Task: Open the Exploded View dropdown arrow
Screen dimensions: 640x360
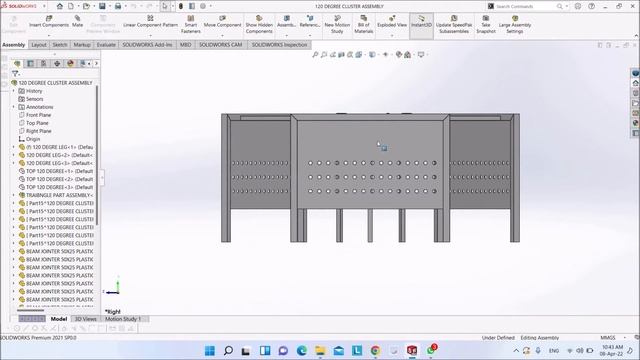Action: pos(392,36)
